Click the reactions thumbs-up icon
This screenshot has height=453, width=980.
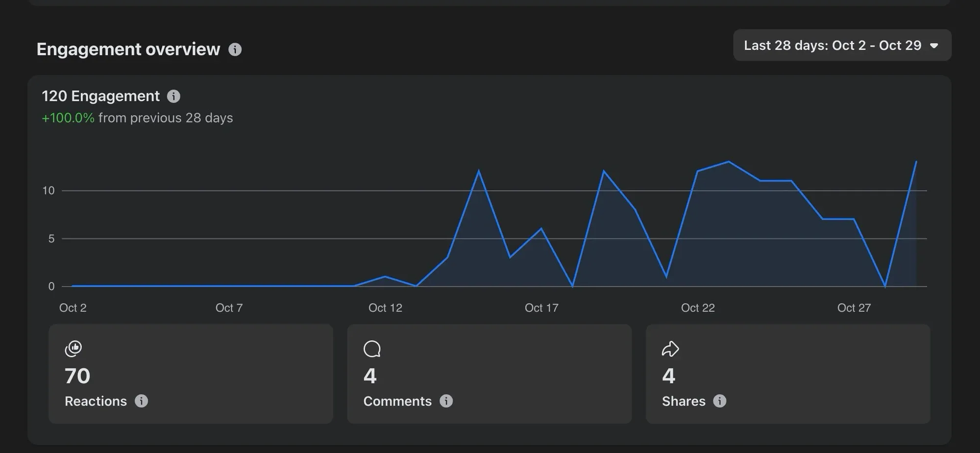pos(73,349)
